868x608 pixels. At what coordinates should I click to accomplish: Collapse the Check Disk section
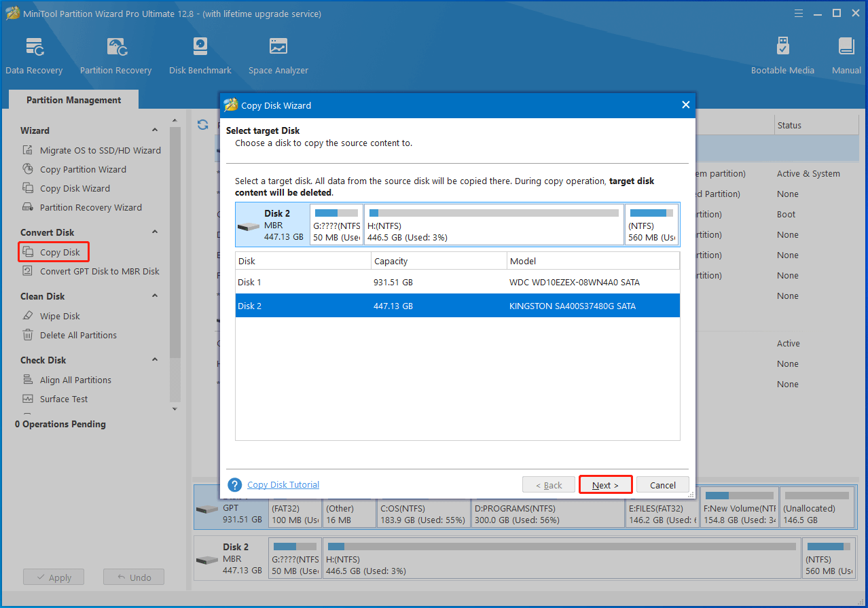pyautogui.click(x=155, y=360)
